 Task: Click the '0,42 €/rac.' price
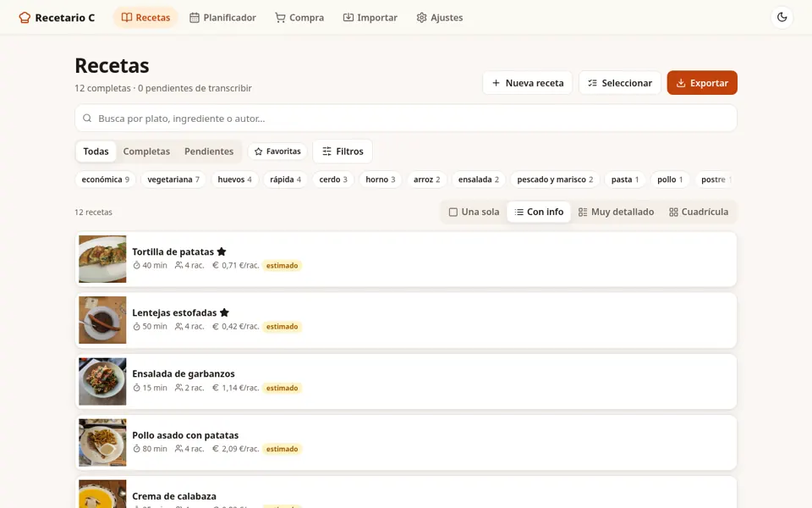240,327
